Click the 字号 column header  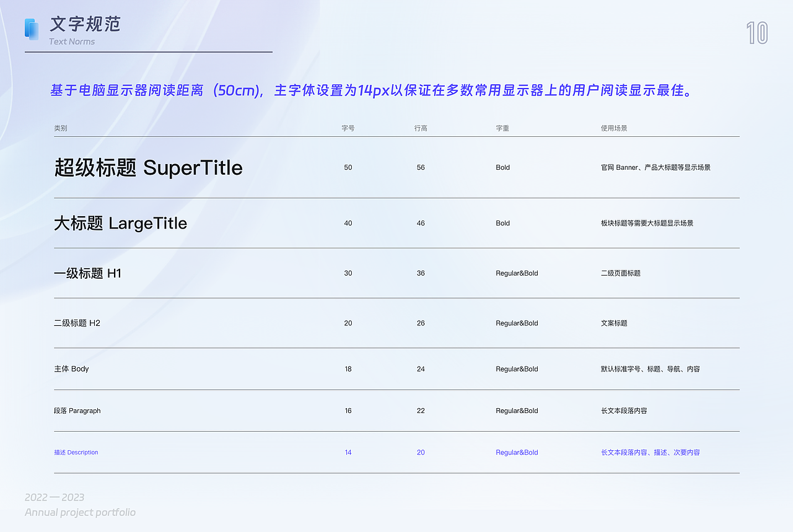tap(348, 128)
